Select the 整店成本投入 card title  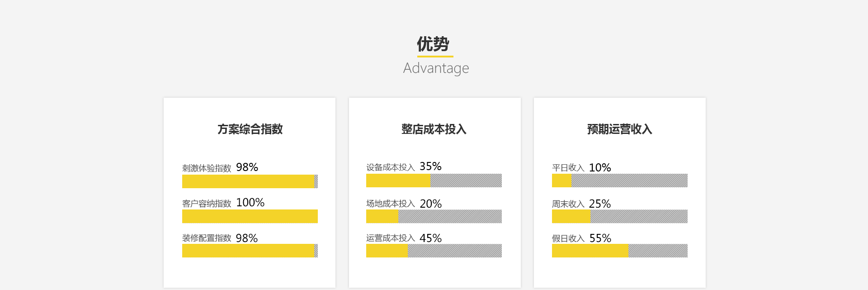click(434, 129)
